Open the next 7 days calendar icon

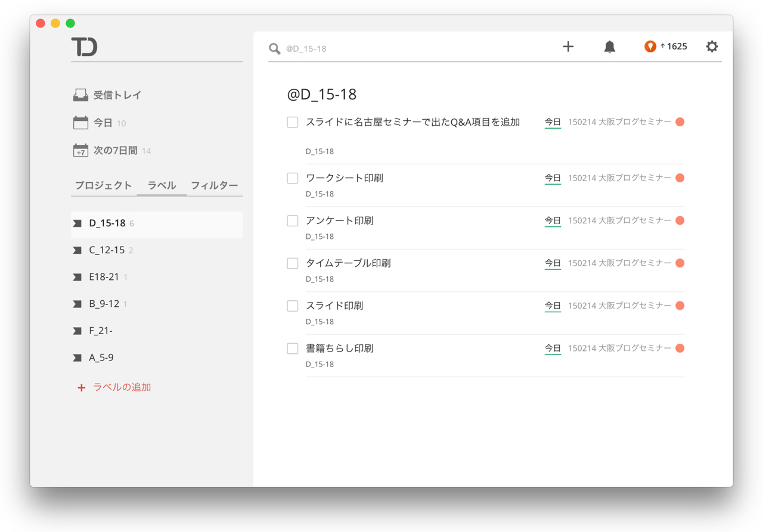[x=80, y=151]
